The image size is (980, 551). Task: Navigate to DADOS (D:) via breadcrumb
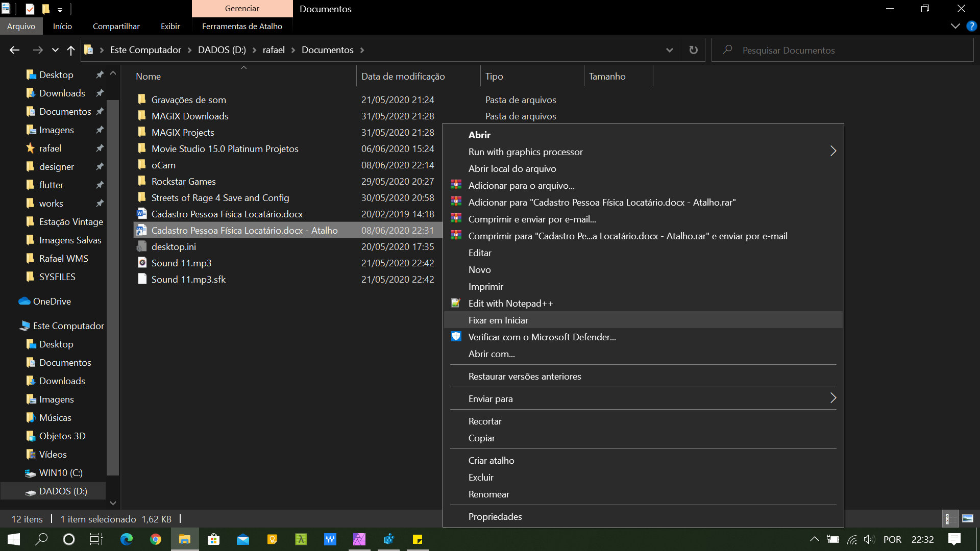coord(222,49)
